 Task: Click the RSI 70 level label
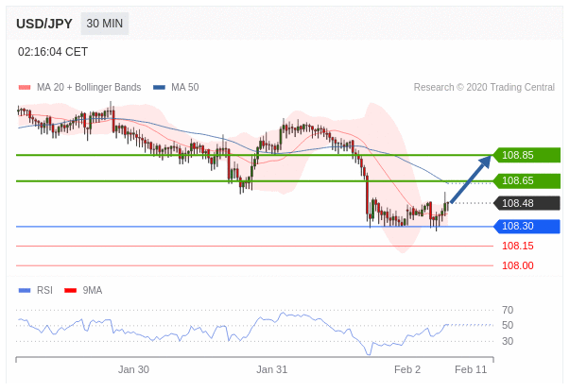click(508, 310)
